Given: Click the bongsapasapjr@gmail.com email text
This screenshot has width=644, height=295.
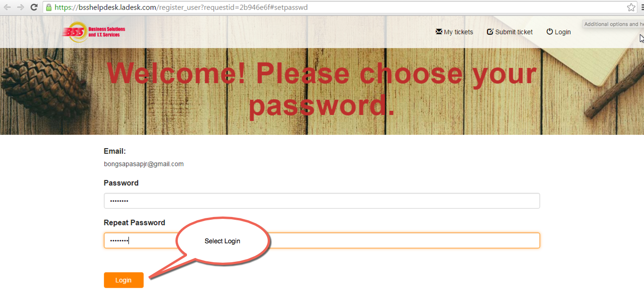Looking at the screenshot, I should tap(144, 164).
